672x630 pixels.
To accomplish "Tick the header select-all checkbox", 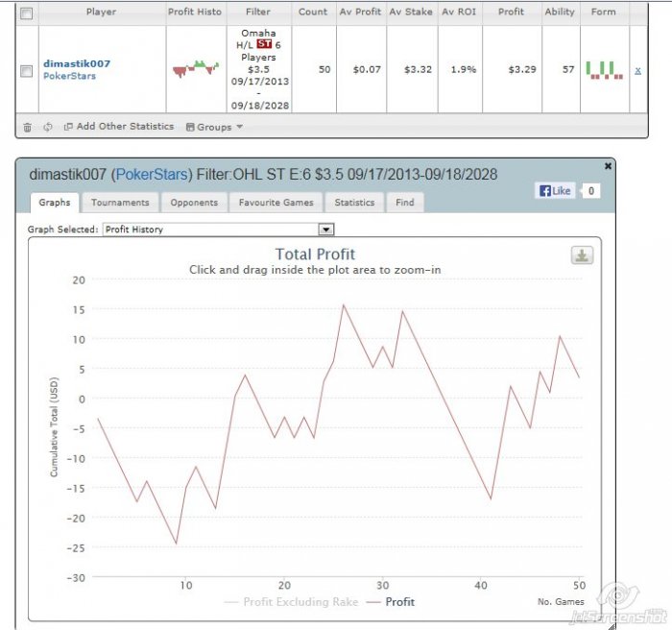I will pos(26,13).
